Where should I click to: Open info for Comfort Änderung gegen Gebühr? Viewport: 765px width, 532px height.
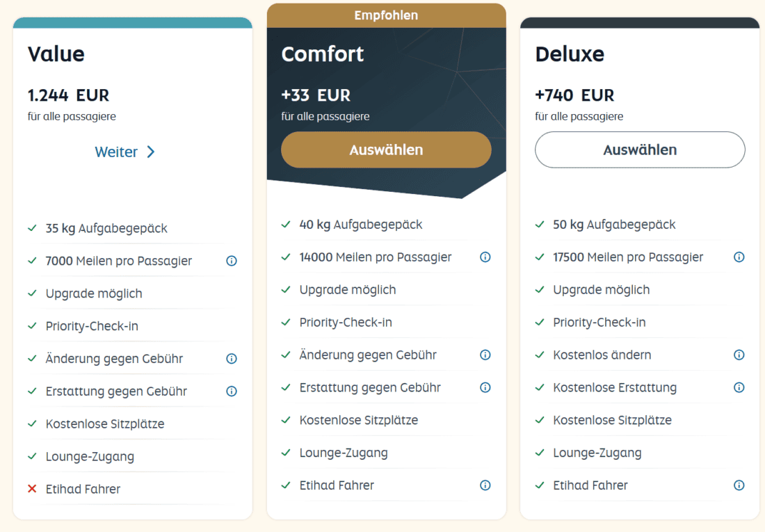click(485, 355)
